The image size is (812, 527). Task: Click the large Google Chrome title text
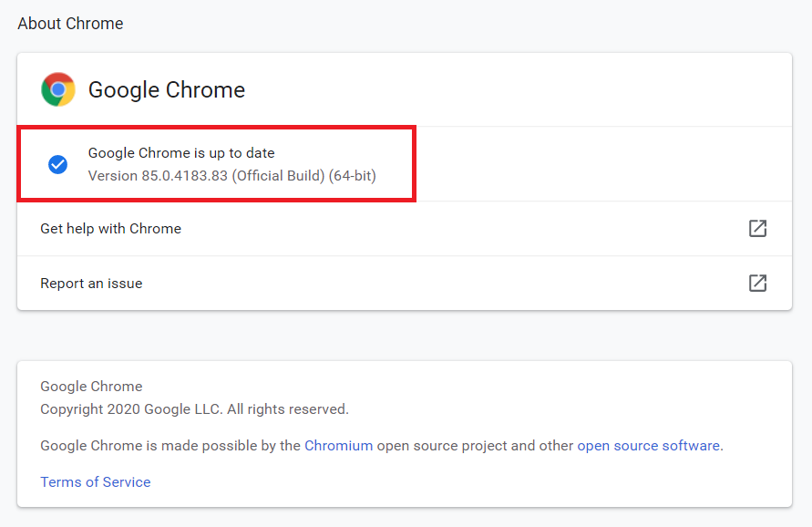tap(167, 90)
